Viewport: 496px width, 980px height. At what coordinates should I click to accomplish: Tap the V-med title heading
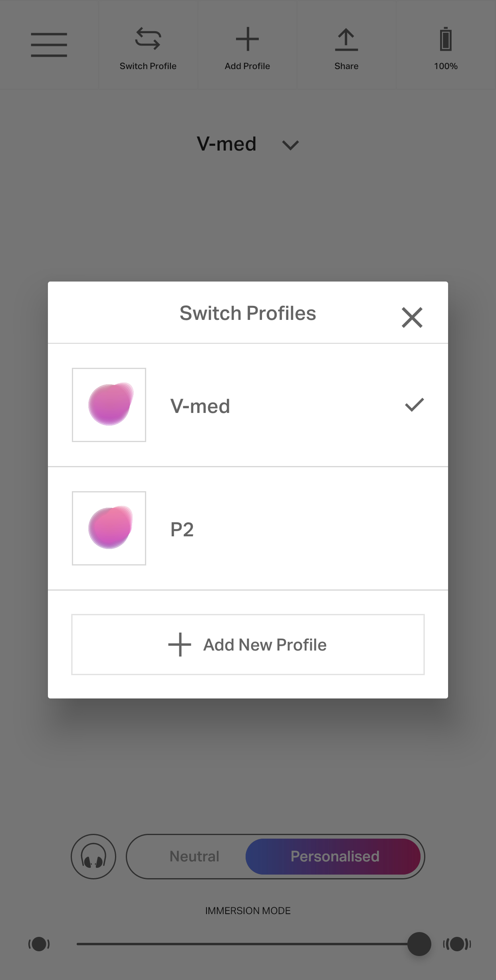226,144
